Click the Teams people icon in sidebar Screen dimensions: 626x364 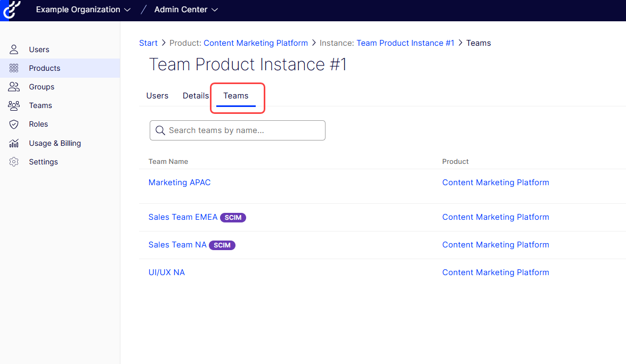click(x=14, y=105)
